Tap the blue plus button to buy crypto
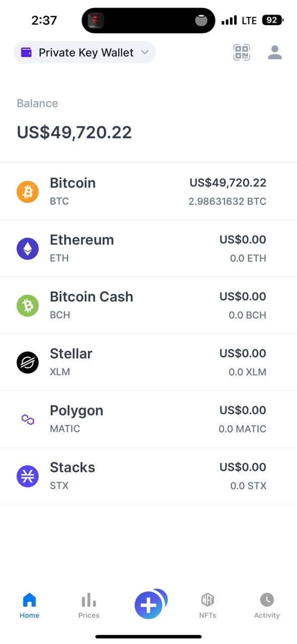This screenshot has height=644, width=297. pyautogui.click(x=148, y=605)
